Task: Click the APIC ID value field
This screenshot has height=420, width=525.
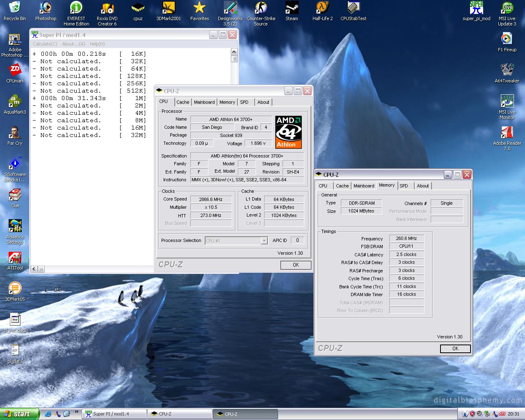Action: (x=297, y=240)
